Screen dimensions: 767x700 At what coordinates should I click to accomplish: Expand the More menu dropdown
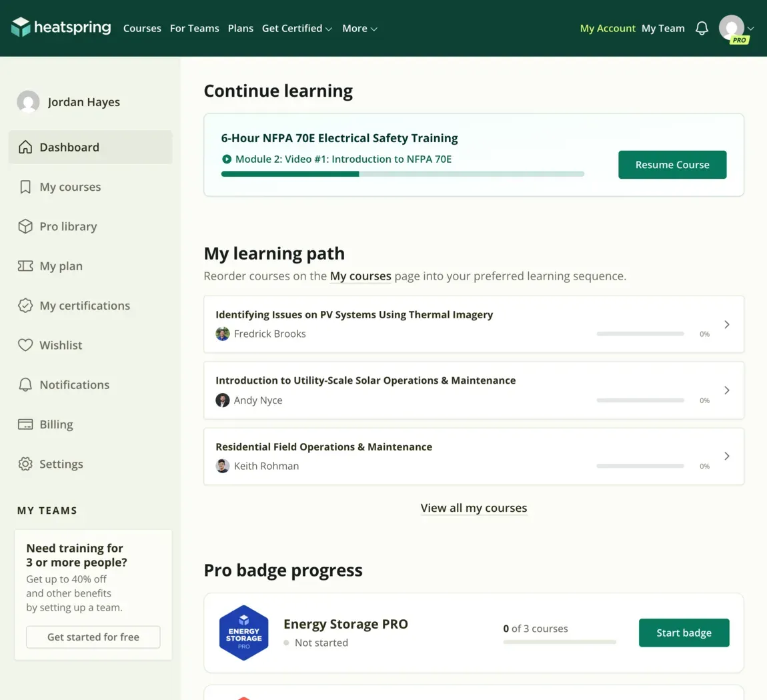359,29
